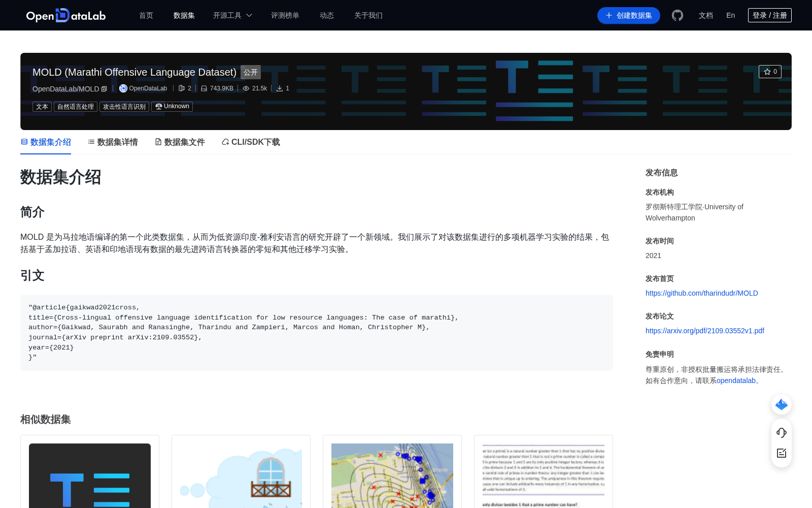Viewport: 812px width, 508px height.
Task: Click the 自然语言处理 tag
Action: click(76, 107)
